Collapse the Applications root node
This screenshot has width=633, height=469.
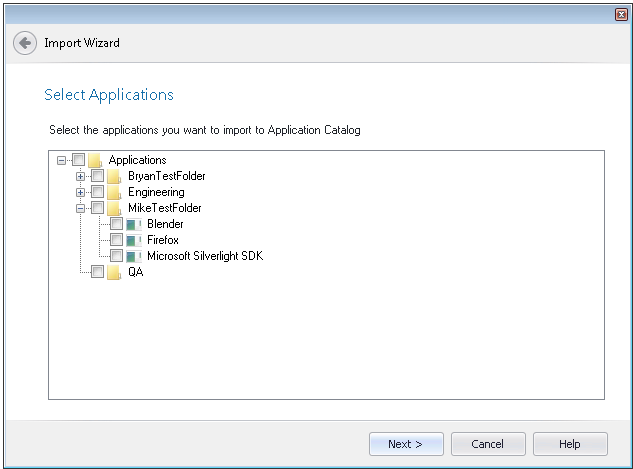click(62, 160)
